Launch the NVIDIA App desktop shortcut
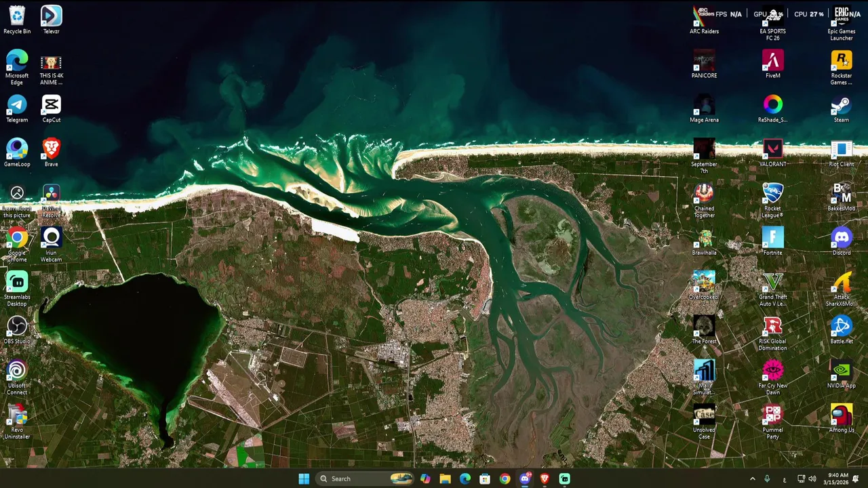The width and height of the screenshot is (868, 488). coord(841,374)
